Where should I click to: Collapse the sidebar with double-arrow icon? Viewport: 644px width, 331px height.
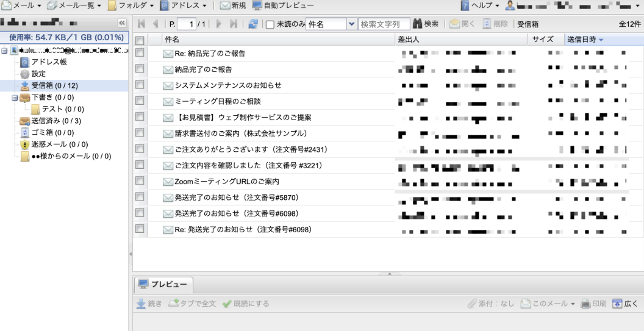(121, 23)
